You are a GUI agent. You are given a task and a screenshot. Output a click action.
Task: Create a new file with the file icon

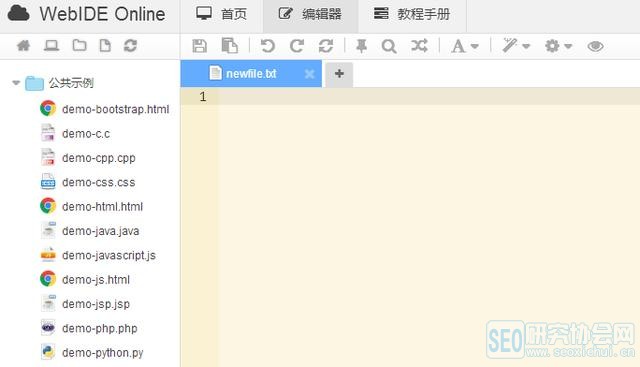[x=105, y=45]
